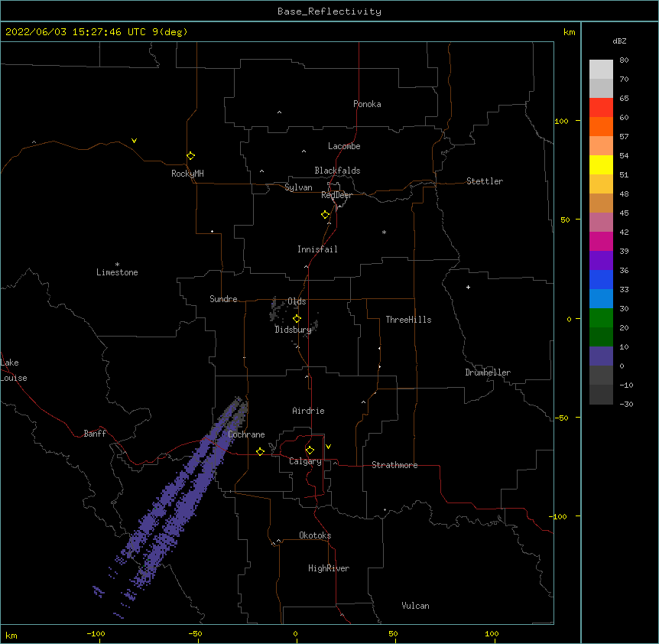Click the Sundre town label

coord(223,299)
